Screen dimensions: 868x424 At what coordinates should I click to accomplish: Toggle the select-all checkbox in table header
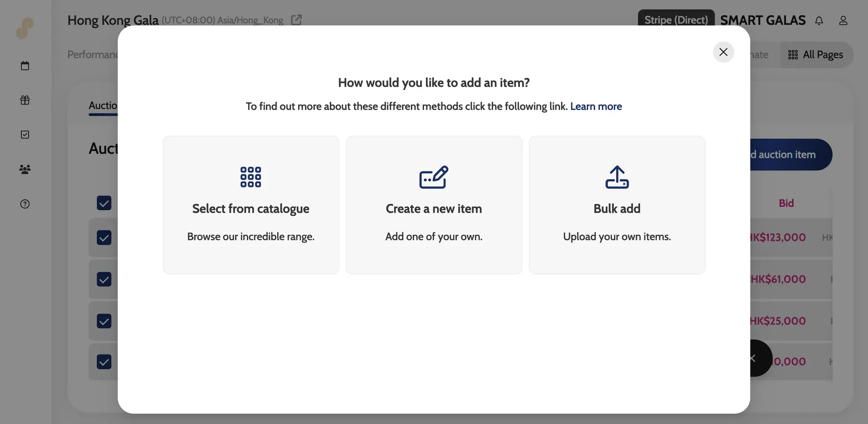(104, 203)
